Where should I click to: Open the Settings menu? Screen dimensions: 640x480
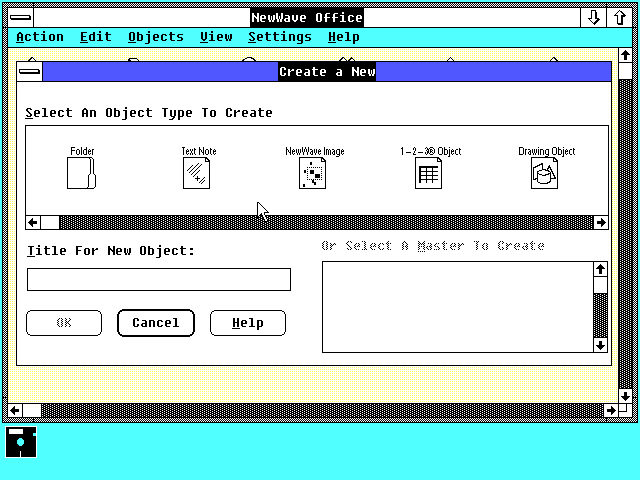point(280,37)
